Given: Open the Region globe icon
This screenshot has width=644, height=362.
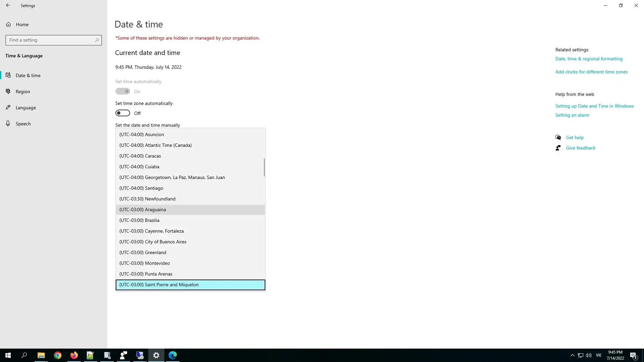Looking at the screenshot, I should click(x=8, y=92).
